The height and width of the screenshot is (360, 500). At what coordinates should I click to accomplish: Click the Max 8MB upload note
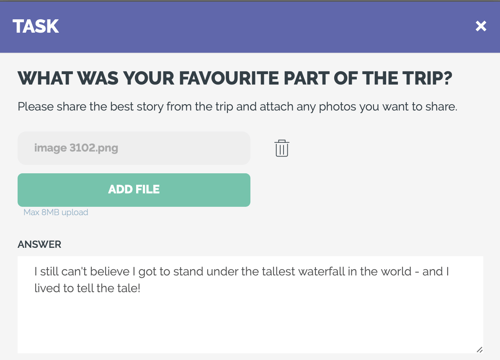coord(56,212)
